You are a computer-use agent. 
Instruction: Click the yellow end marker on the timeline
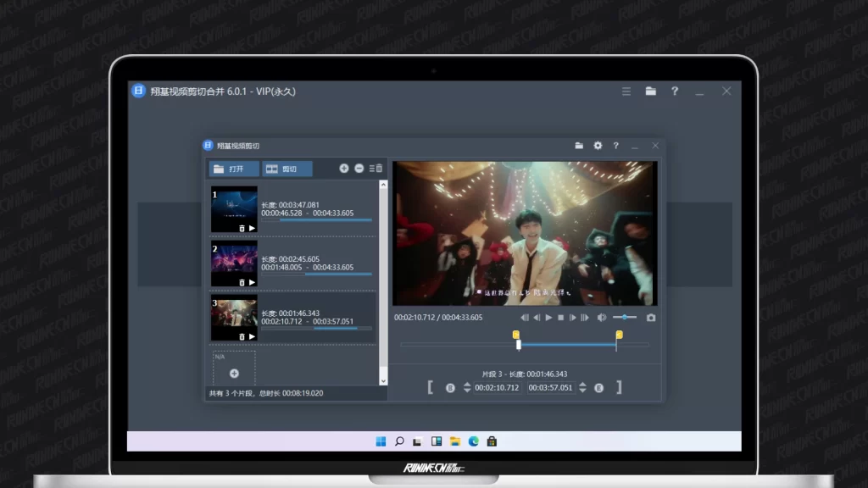pyautogui.click(x=619, y=335)
